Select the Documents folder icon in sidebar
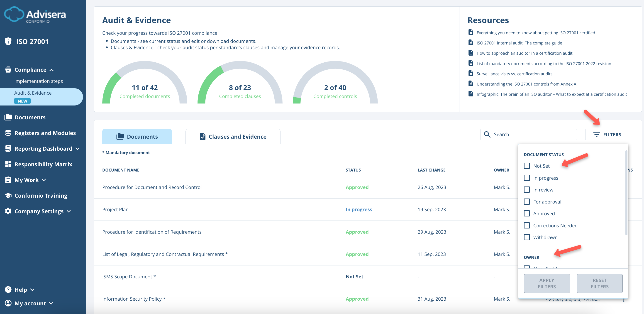This screenshot has width=644, height=314. point(8,117)
